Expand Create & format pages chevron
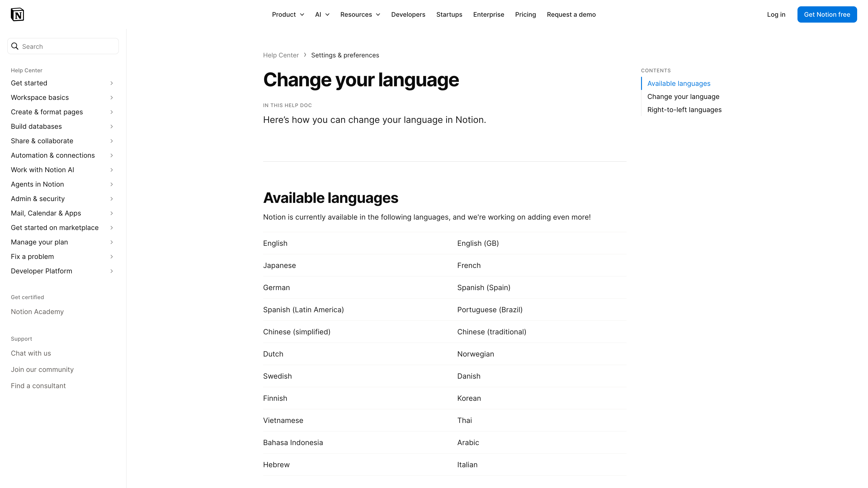Screen dimensions: 868x488 click(x=111, y=112)
